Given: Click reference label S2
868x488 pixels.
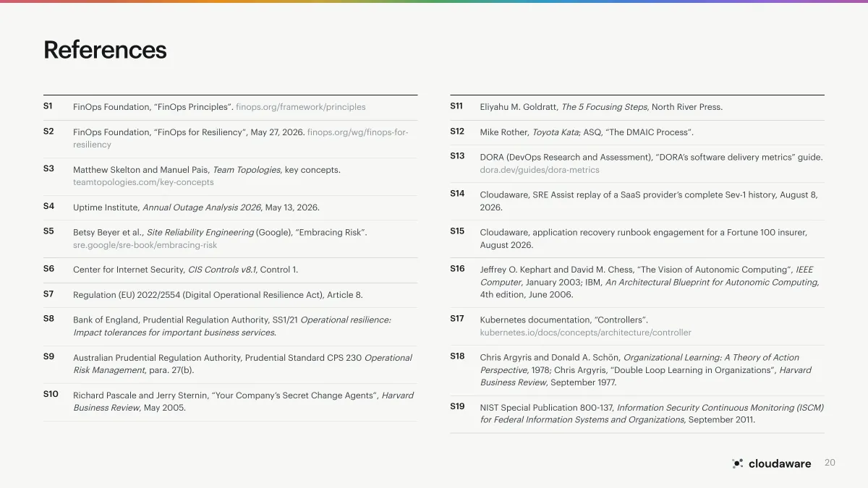Looking at the screenshot, I should click(48, 132).
